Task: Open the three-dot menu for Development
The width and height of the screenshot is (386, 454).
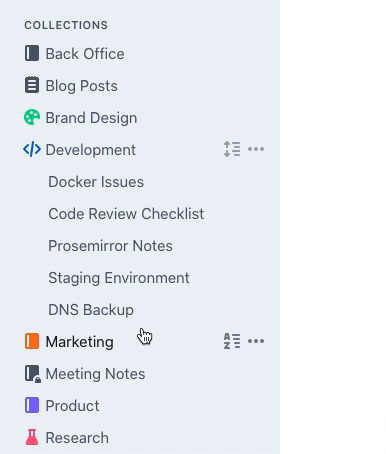Action: 256,149
